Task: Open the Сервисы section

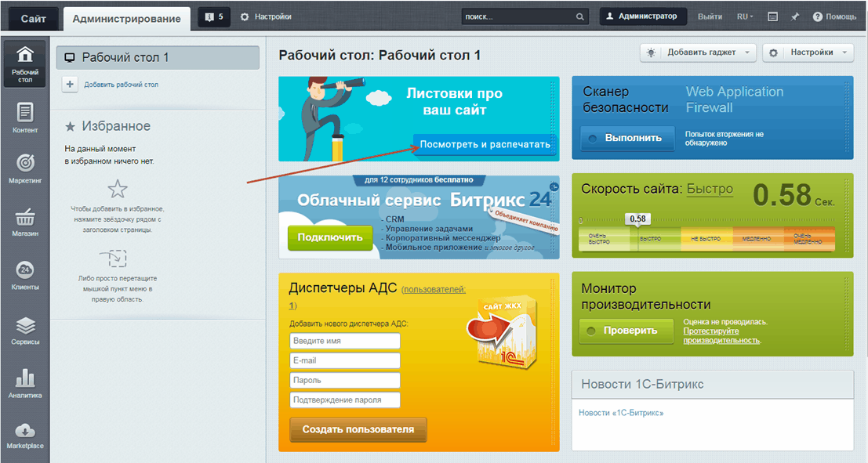Action: [x=25, y=331]
